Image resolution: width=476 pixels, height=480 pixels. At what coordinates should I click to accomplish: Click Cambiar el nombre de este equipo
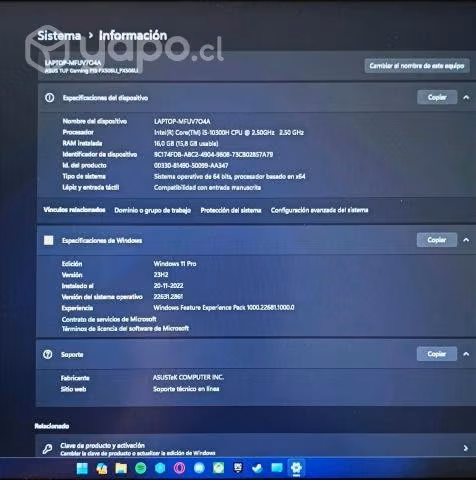[x=417, y=66]
